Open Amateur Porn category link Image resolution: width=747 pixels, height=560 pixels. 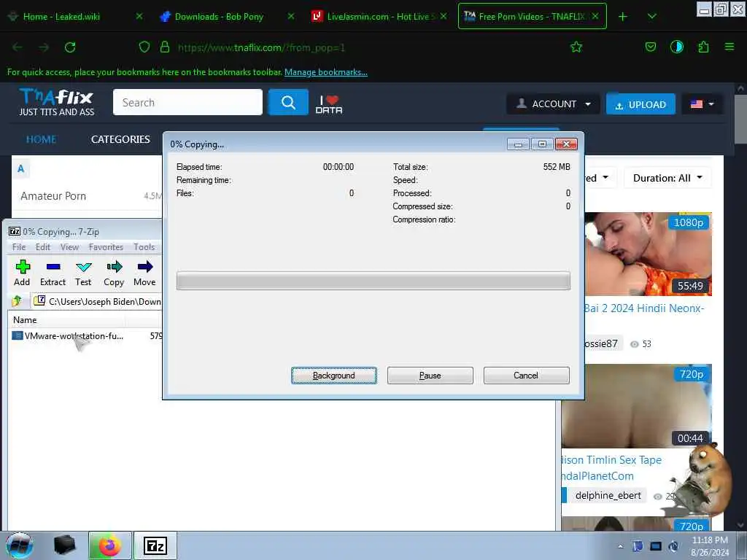tap(53, 195)
